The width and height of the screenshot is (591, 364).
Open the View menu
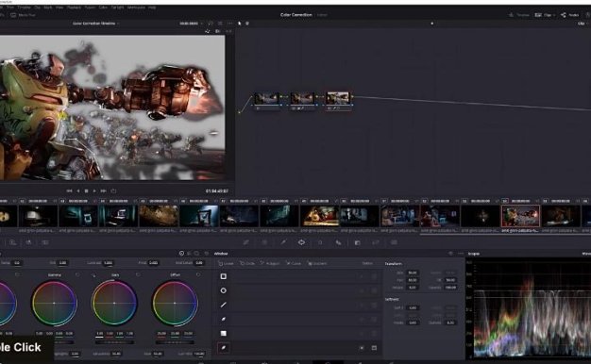[59, 8]
